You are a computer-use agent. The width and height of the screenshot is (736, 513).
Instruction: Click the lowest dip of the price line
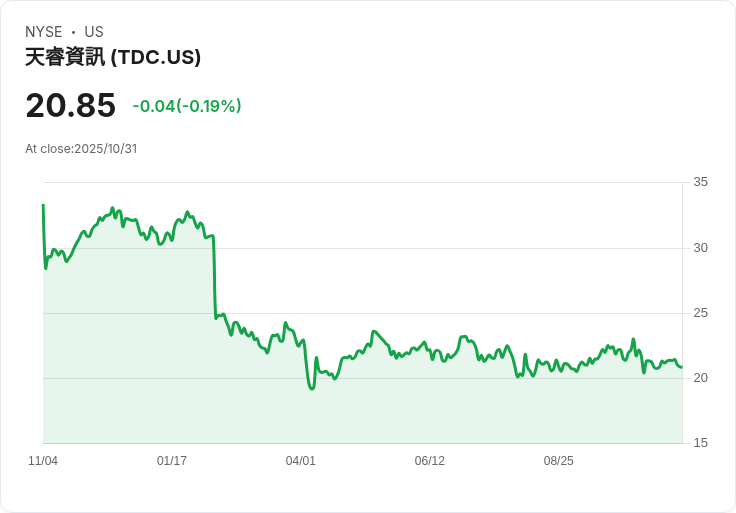(x=312, y=388)
